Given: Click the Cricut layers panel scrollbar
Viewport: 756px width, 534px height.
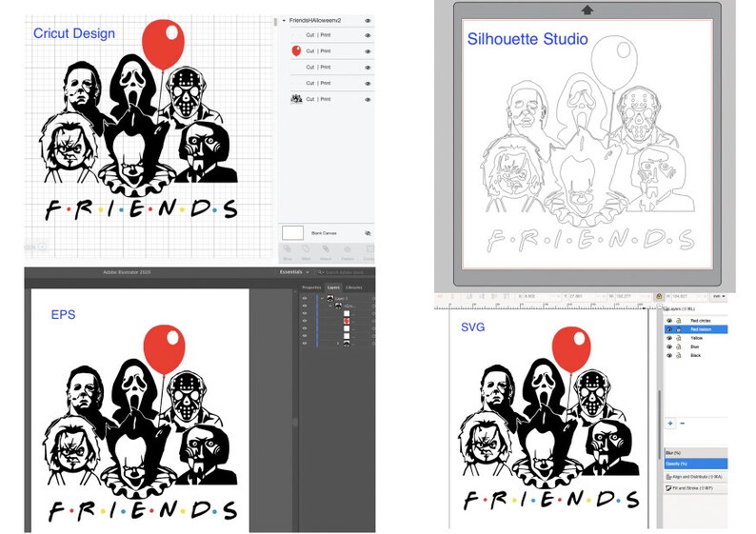Looking at the screenshot, I should pos(275,22).
